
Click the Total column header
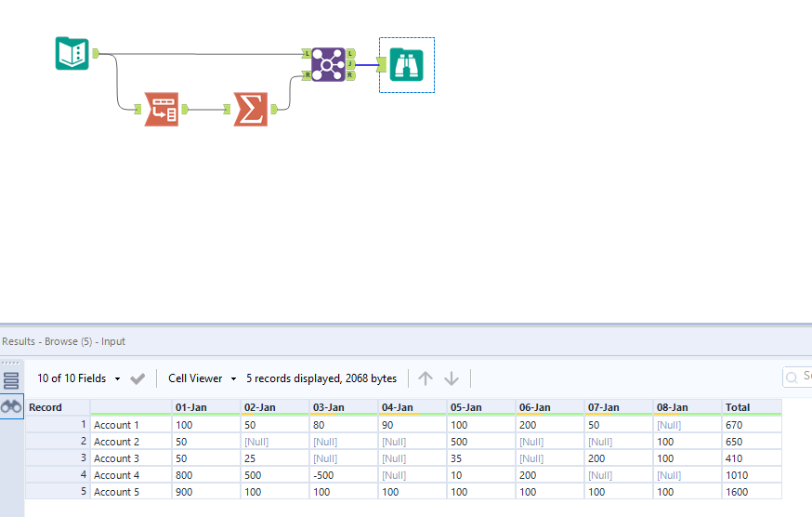pos(752,407)
